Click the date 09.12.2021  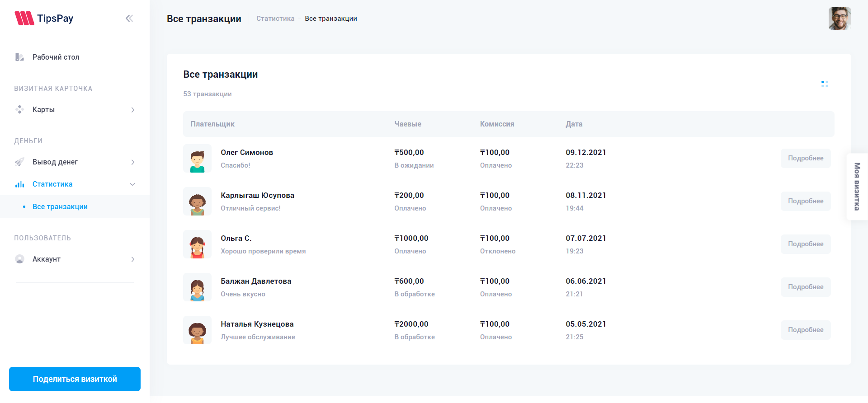pyautogui.click(x=586, y=152)
